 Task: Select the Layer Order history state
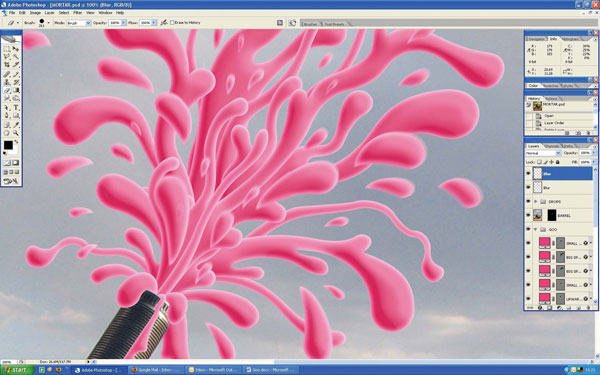(561, 123)
